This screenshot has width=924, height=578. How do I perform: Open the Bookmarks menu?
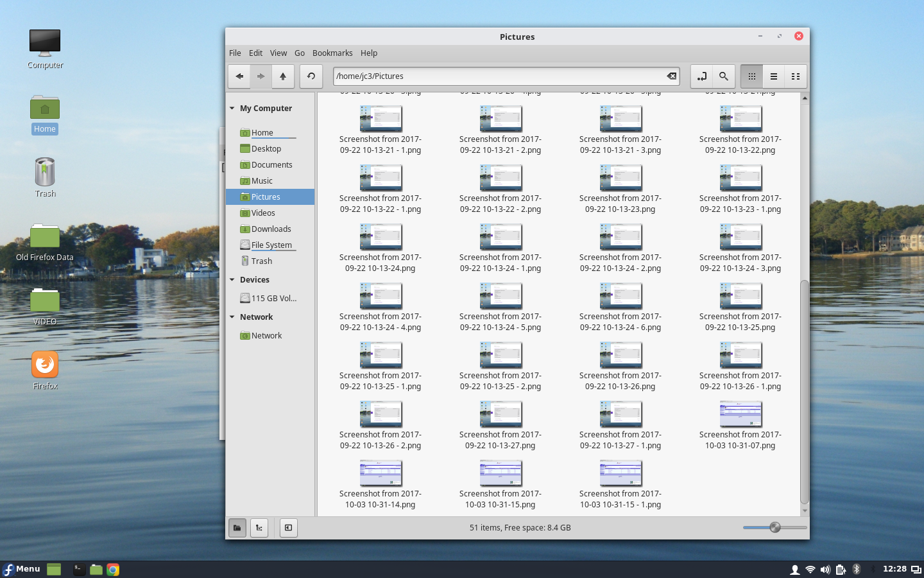[332, 53]
